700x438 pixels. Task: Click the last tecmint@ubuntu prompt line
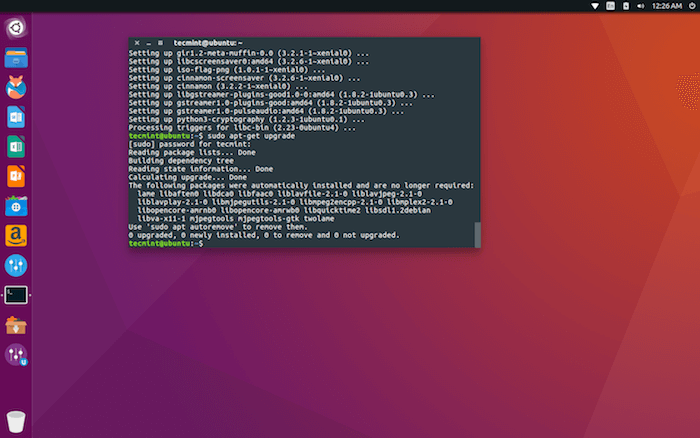tap(166, 243)
